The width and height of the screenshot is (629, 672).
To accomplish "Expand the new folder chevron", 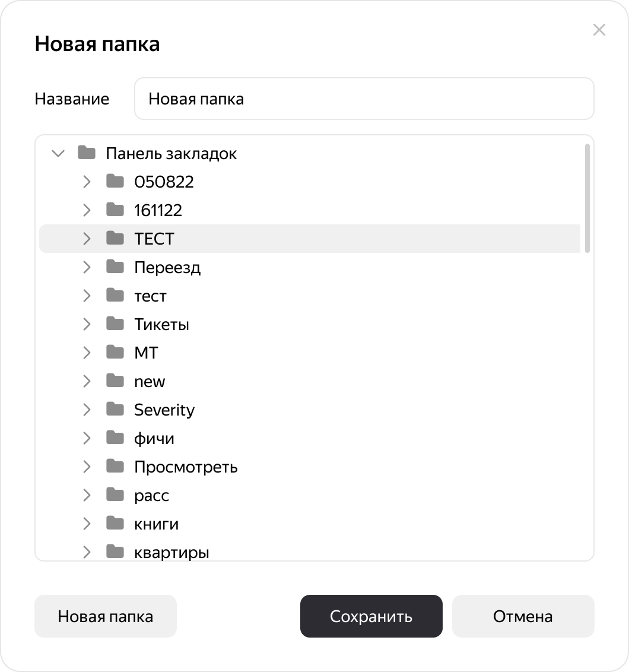I will click(87, 381).
